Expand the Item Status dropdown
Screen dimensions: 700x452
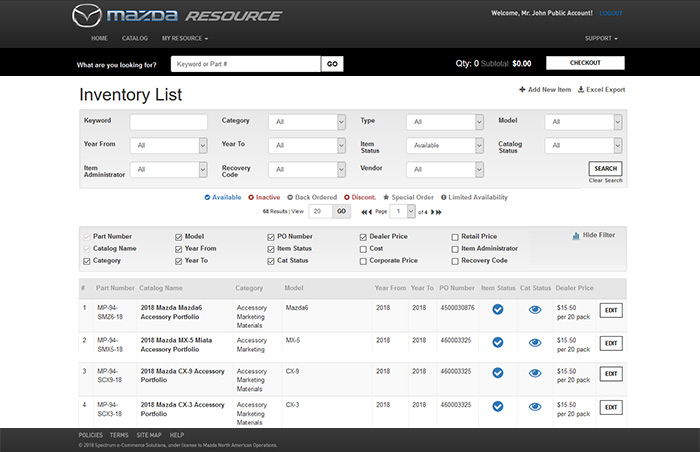445,146
